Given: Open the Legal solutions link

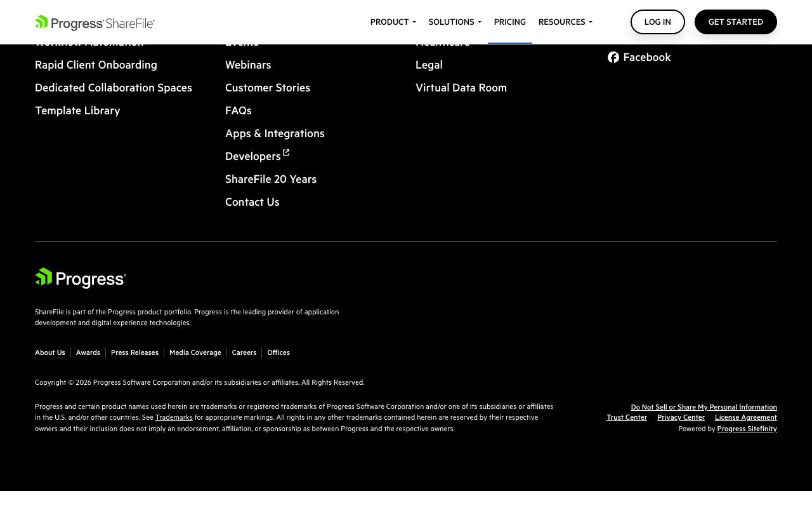Looking at the screenshot, I should pos(429,65).
